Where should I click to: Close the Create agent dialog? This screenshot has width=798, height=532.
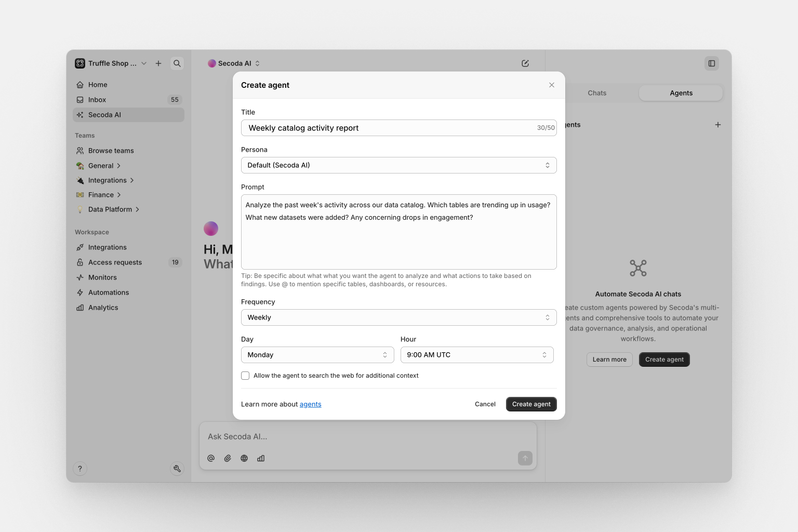(552, 85)
